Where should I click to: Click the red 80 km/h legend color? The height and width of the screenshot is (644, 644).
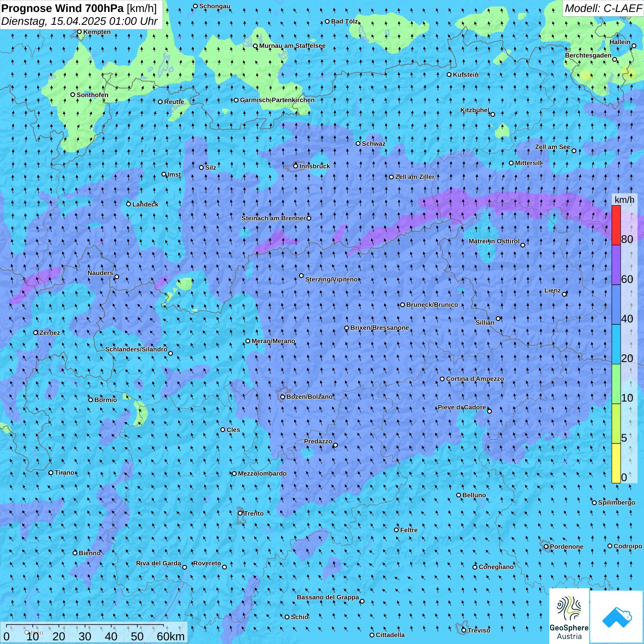pos(616,225)
